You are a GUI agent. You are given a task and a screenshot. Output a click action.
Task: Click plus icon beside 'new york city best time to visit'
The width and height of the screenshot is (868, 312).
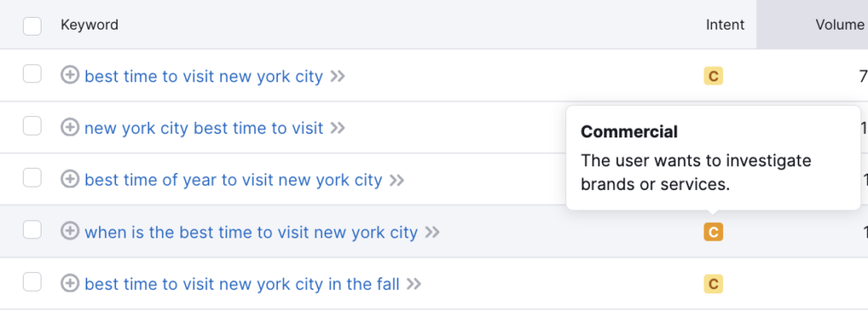[x=70, y=127]
